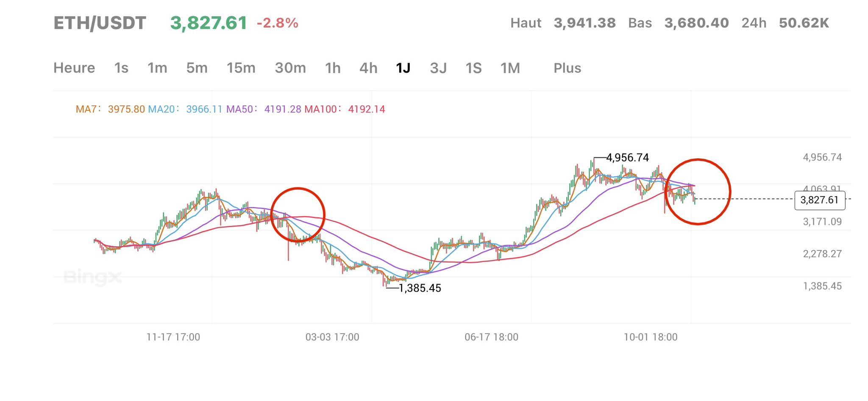This screenshot has width=868, height=401.
Task: Select the monthly 1M timeframe
Action: (x=509, y=68)
